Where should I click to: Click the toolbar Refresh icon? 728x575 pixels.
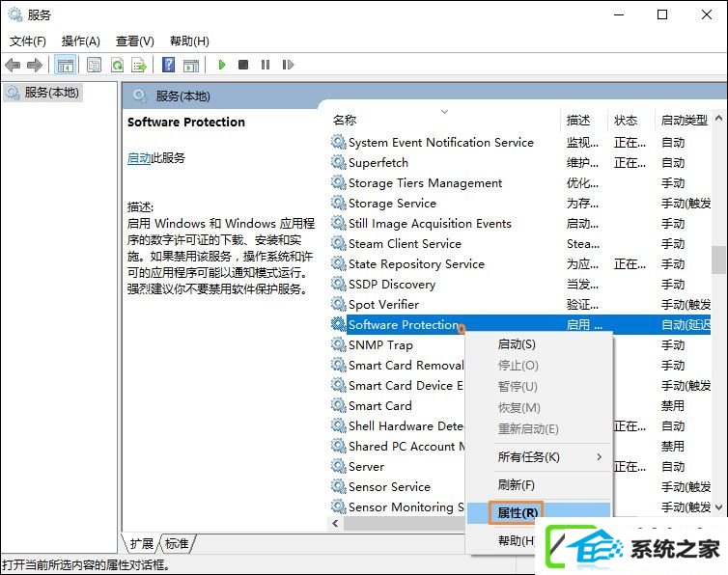tap(117, 65)
